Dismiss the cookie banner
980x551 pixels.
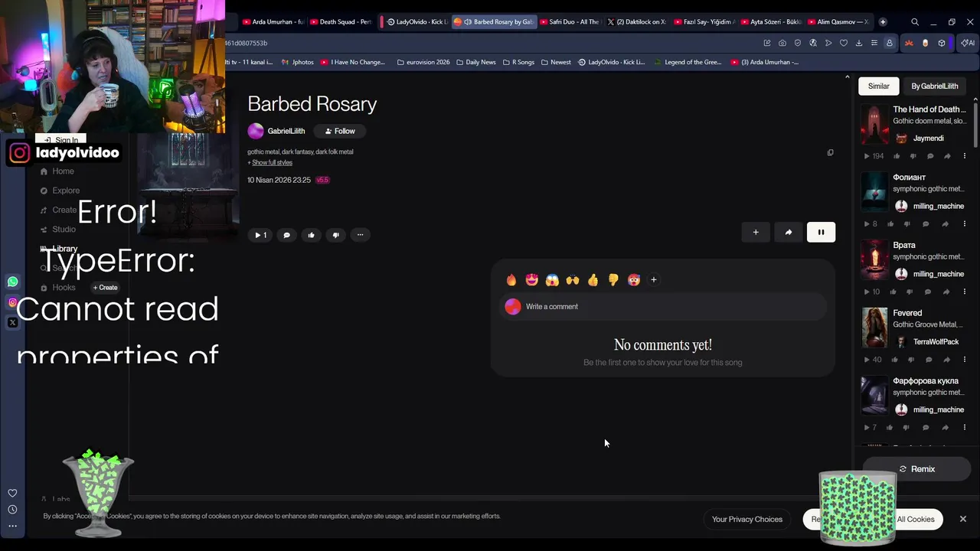(x=962, y=519)
